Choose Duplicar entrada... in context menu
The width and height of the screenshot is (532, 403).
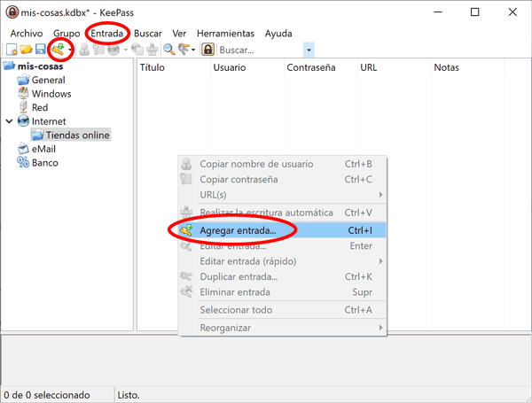(x=283, y=277)
